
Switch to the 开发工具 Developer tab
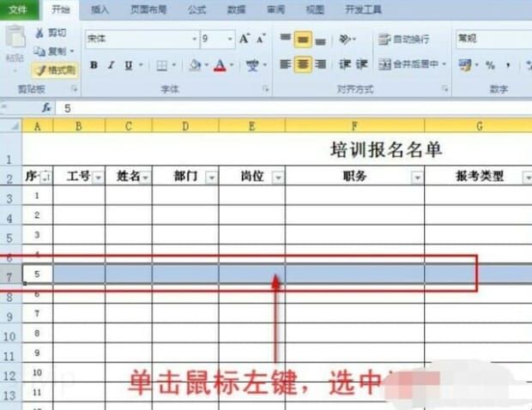pyautogui.click(x=363, y=9)
